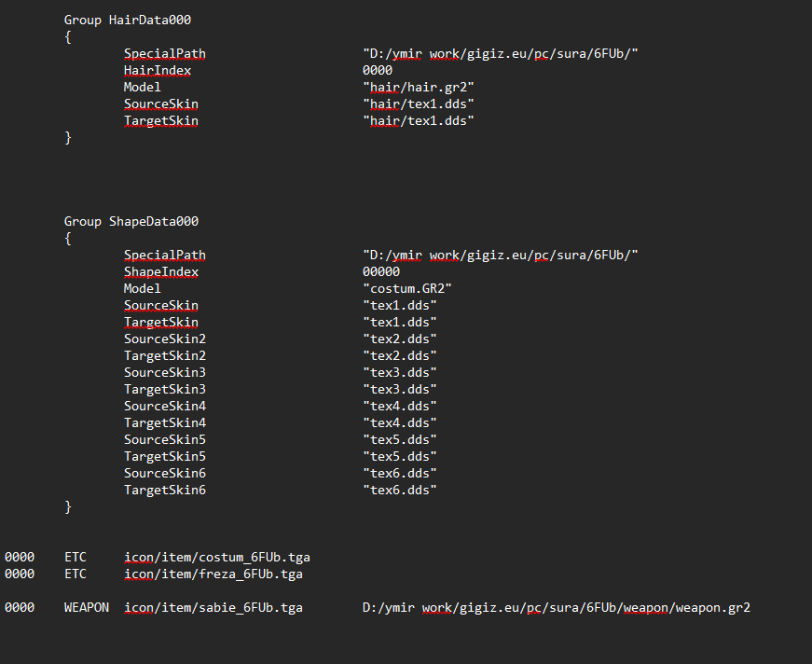Screen dimensions: 812x664
Task: Click the WEAPON type keyword
Action: click(x=86, y=607)
